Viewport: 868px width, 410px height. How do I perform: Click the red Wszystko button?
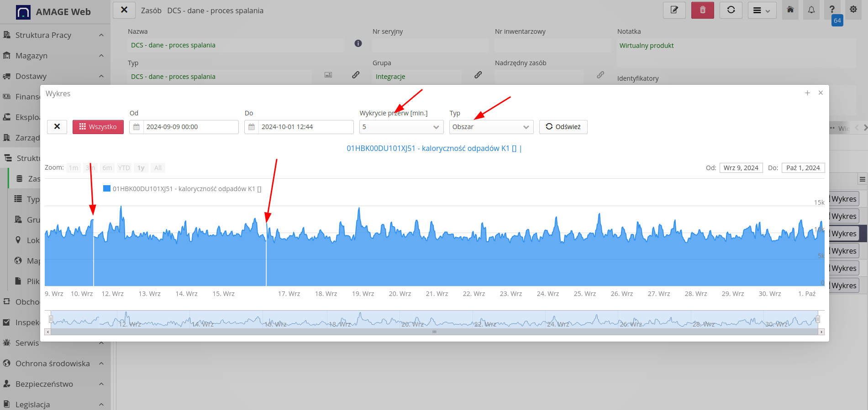pyautogui.click(x=98, y=127)
